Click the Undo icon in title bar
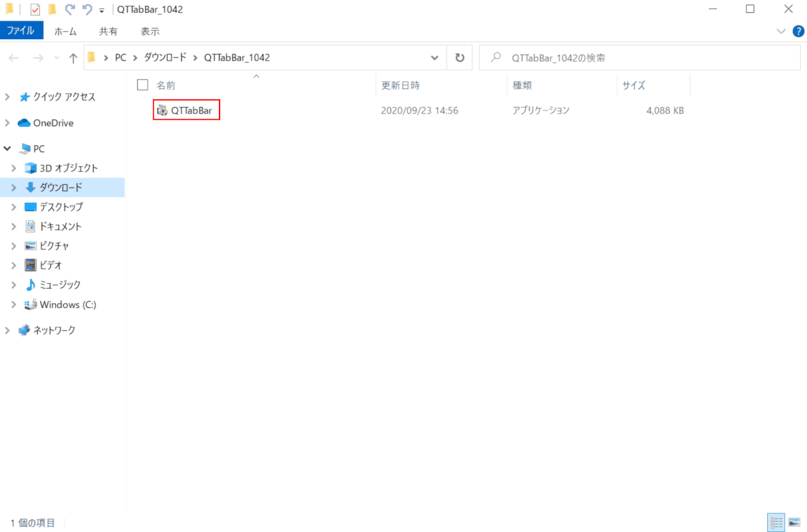807x532 pixels. [x=86, y=9]
